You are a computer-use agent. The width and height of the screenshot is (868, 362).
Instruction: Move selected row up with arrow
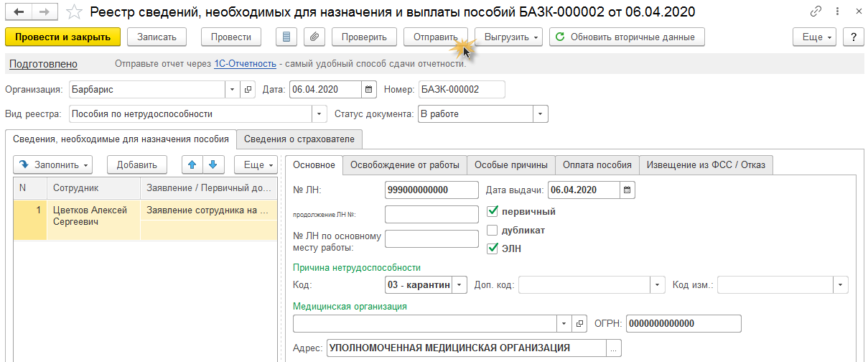click(192, 164)
